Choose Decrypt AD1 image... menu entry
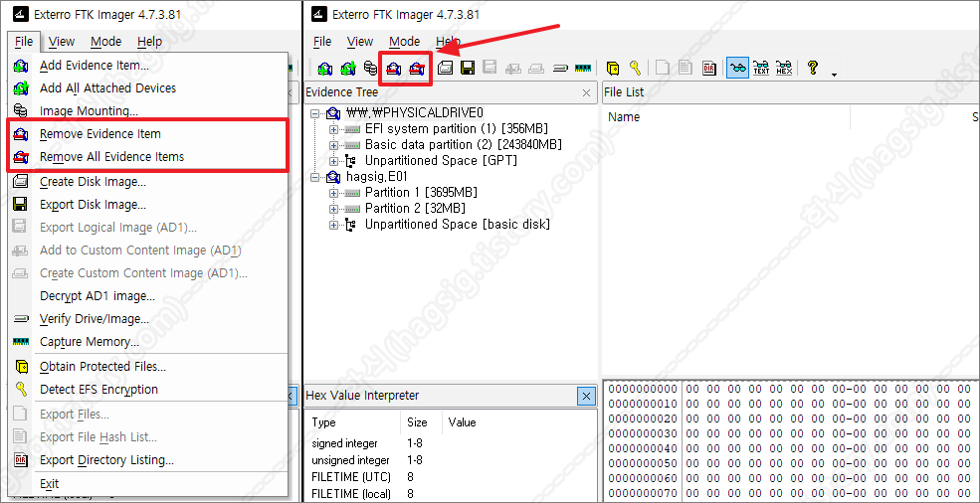The height and width of the screenshot is (503, 980). (148, 296)
